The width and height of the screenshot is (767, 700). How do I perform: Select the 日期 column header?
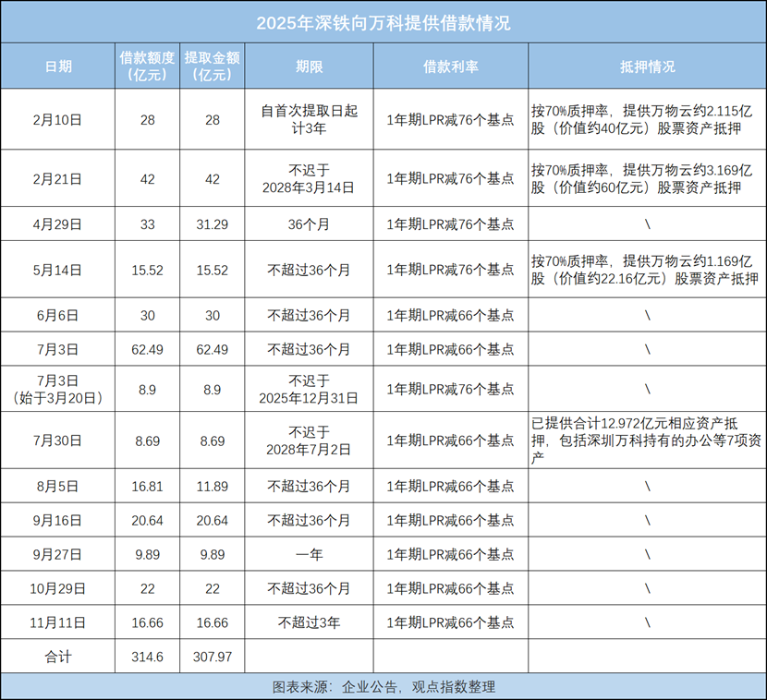59,66
